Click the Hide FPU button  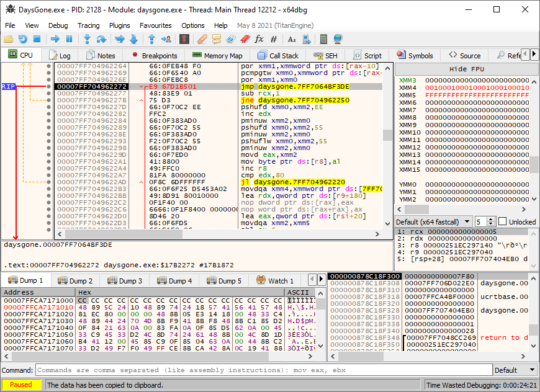pos(467,69)
